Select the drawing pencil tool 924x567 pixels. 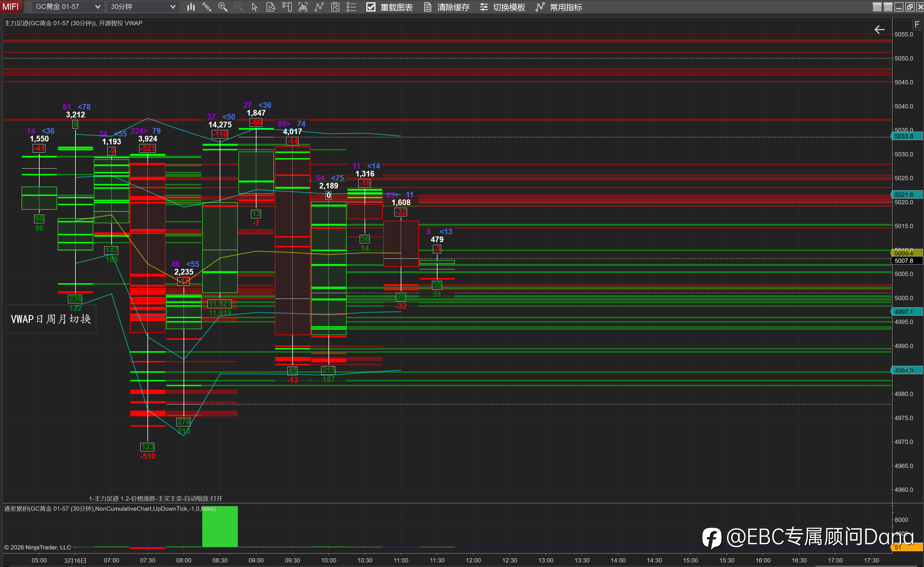point(207,7)
